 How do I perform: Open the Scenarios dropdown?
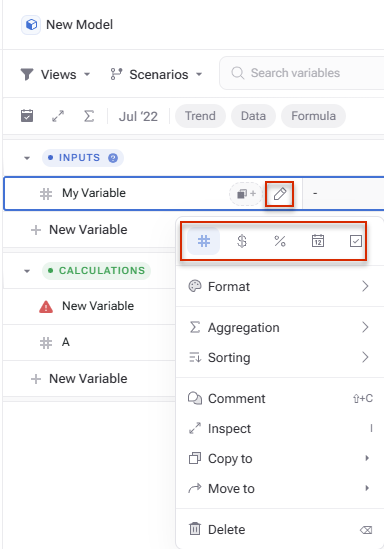pos(156,74)
